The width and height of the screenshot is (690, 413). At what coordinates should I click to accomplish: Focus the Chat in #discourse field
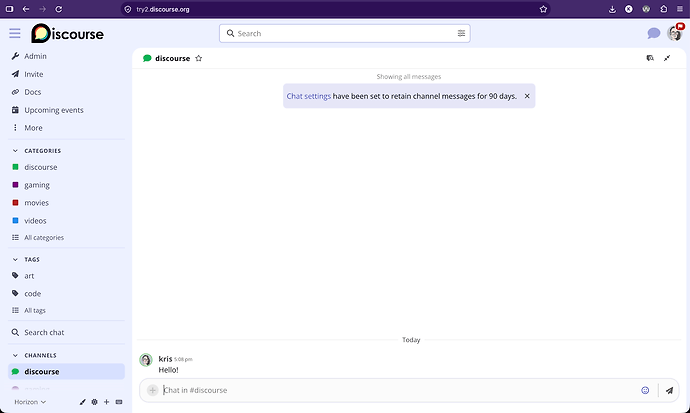click(400, 390)
